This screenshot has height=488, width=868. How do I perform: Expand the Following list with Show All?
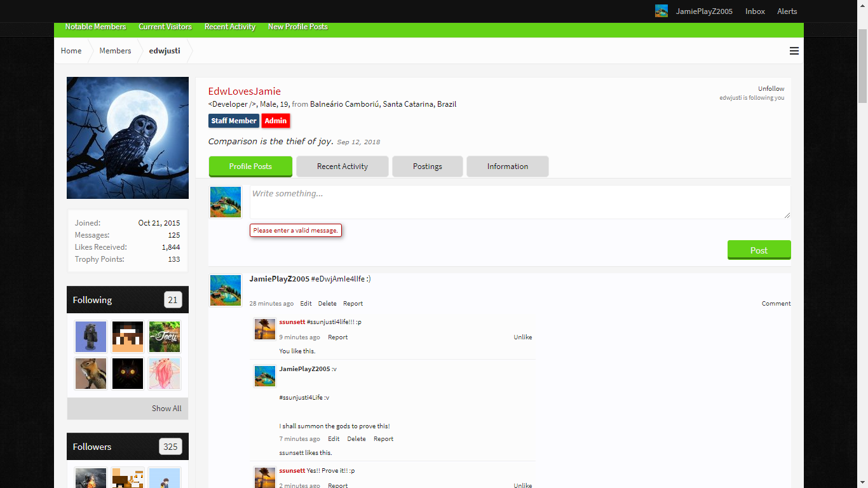coord(166,409)
